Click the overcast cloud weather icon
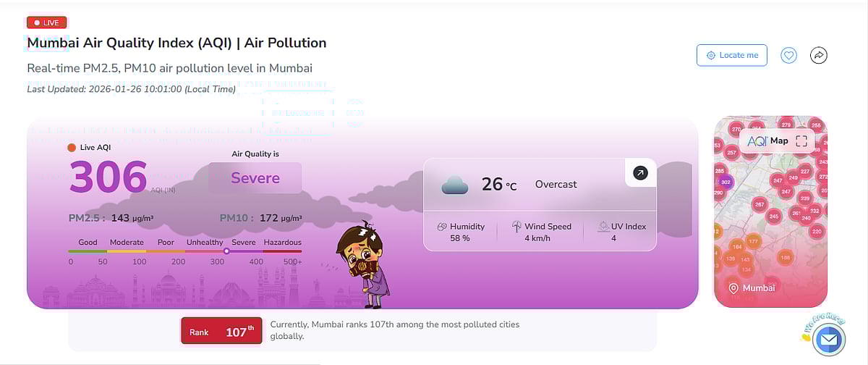 point(455,185)
